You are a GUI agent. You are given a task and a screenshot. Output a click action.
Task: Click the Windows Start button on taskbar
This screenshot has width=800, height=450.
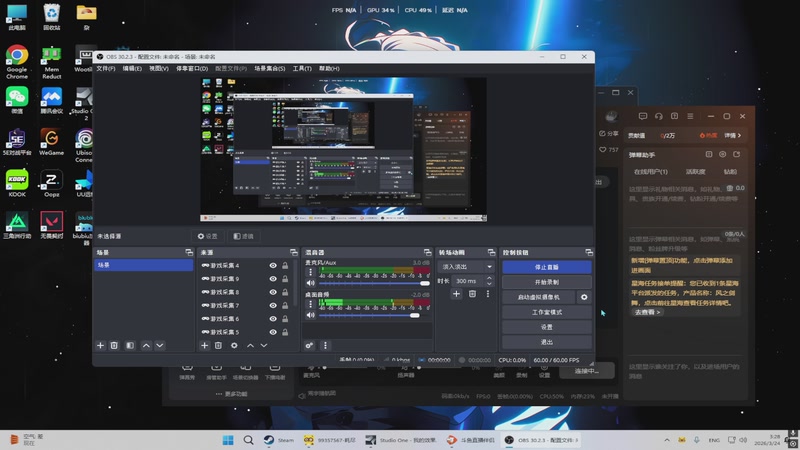tap(228, 440)
